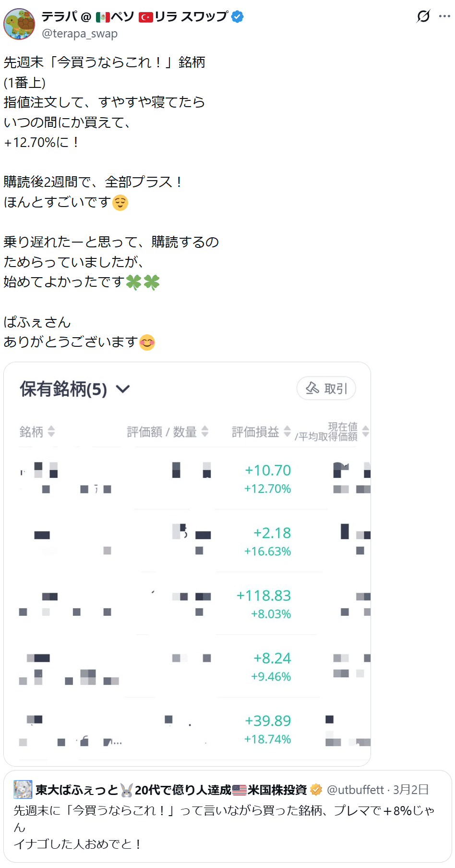Open the @terapa_swap handle link

click(80, 34)
